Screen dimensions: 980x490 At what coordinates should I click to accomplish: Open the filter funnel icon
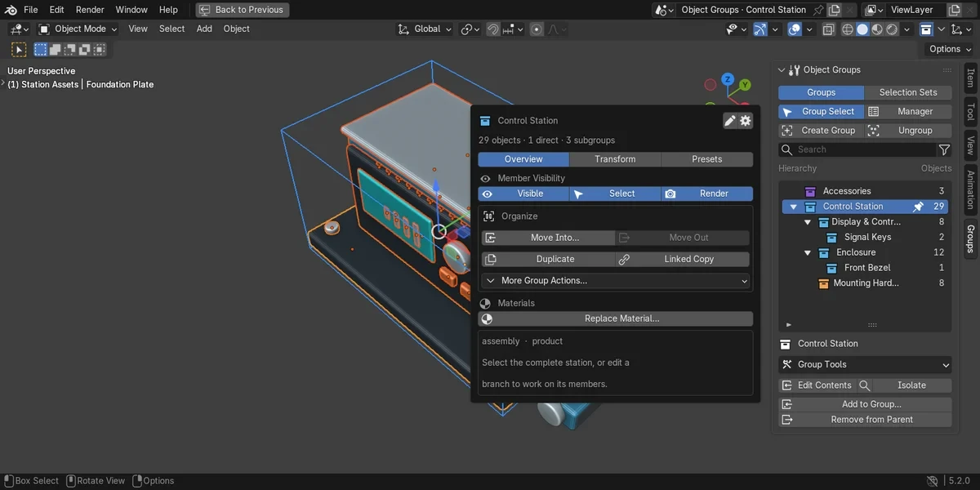click(945, 149)
